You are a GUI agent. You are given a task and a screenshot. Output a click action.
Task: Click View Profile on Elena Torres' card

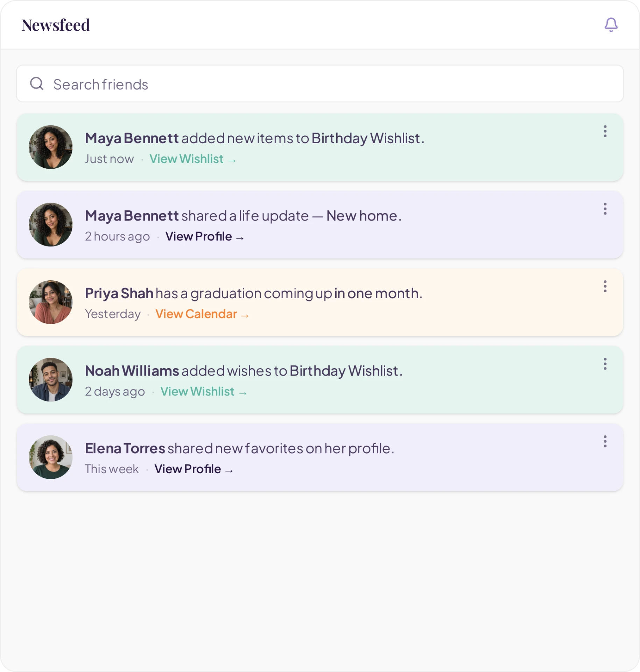click(194, 469)
